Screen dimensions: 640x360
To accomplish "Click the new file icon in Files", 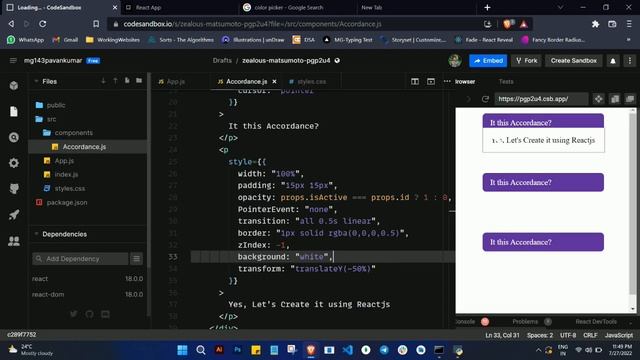I will click(127, 80).
